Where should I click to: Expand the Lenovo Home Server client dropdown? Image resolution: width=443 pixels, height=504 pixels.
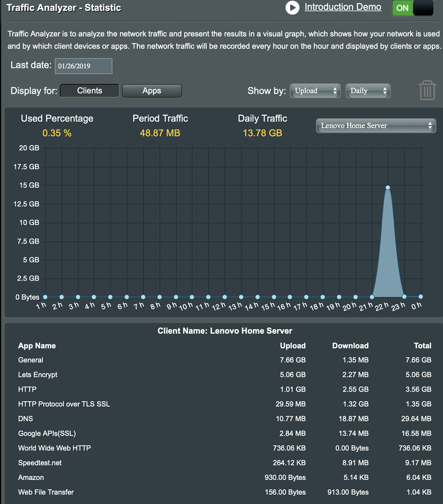pos(376,126)
